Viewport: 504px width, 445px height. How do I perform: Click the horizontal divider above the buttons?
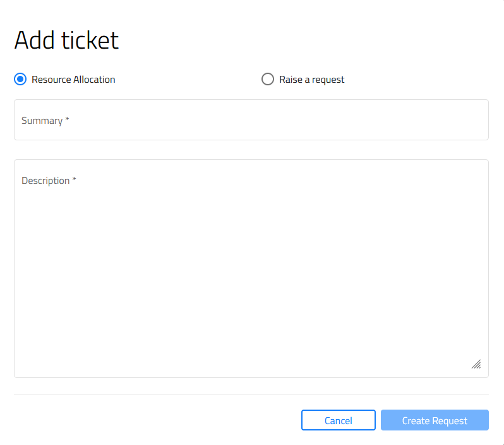pos(251,394)
